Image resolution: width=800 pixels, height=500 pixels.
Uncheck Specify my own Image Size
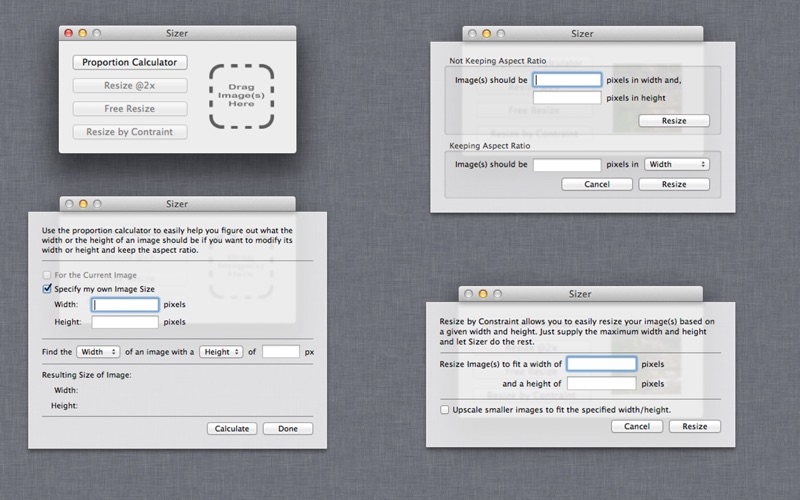(47, 289)
